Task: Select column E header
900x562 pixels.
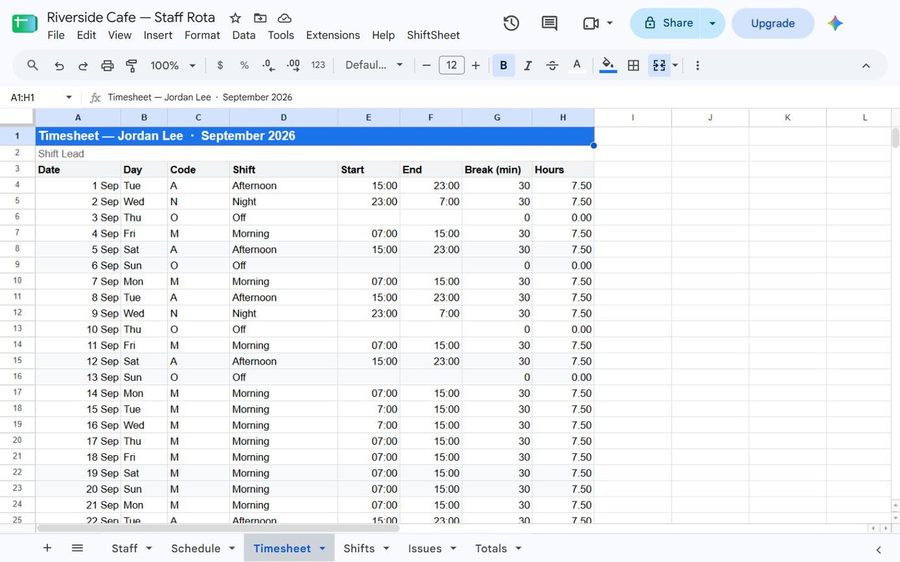Action: (x=368, y=118)
